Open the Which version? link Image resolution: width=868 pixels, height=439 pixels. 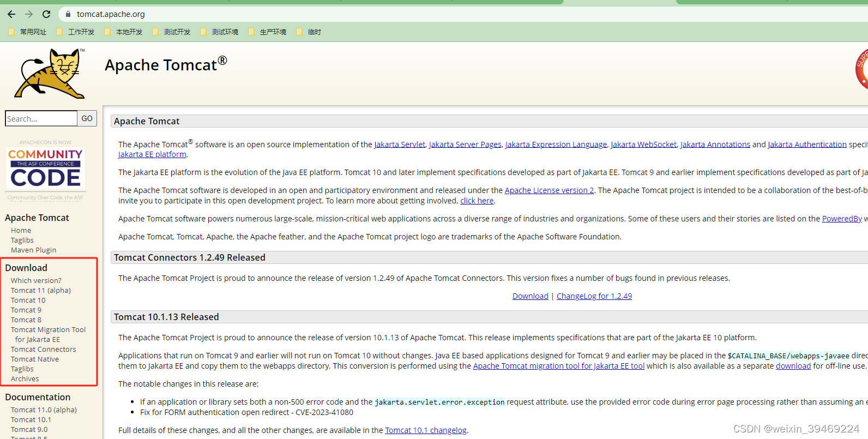36,281
